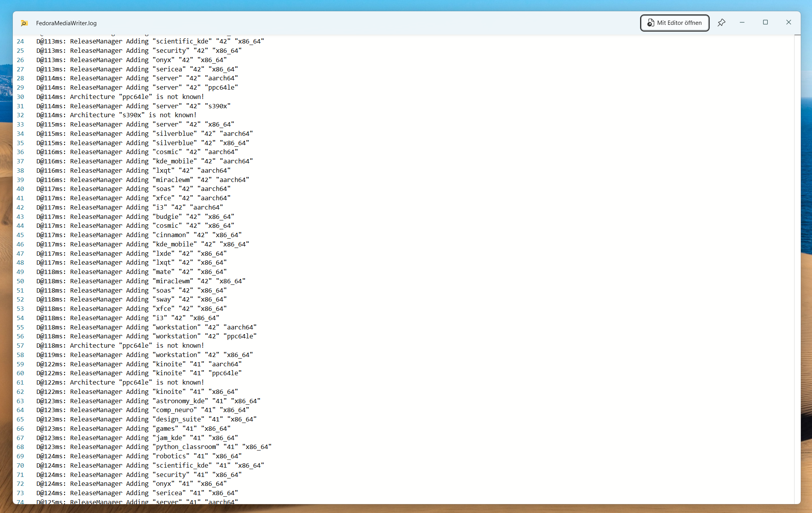The width and height of the screenshot is (812, 513).
Task: Click the file preview icon beside FedoraMediaWriter.log
Action: coord(24,23)
